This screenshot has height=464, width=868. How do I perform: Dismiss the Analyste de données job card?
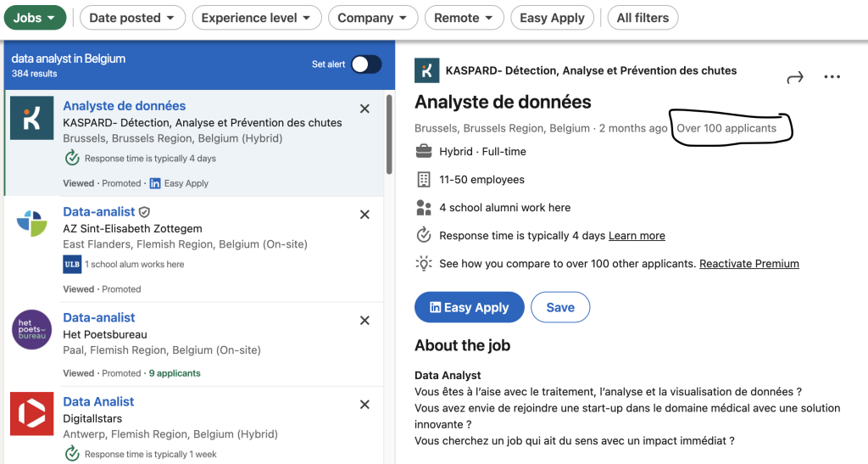click(x=364, y=109)
